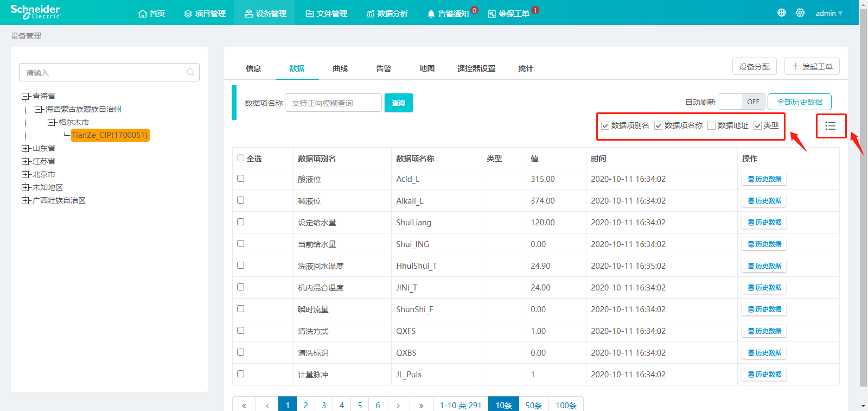Go to page 6
This screenshot has height=411, width=868.
click(378, 406)
